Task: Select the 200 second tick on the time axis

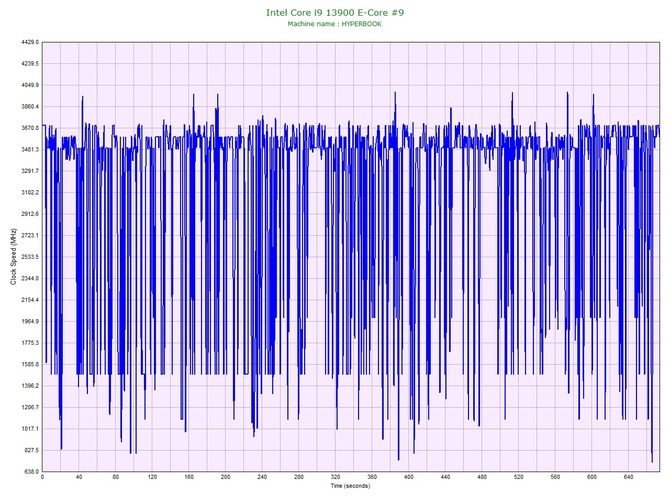Action: [x=226, y=478]
